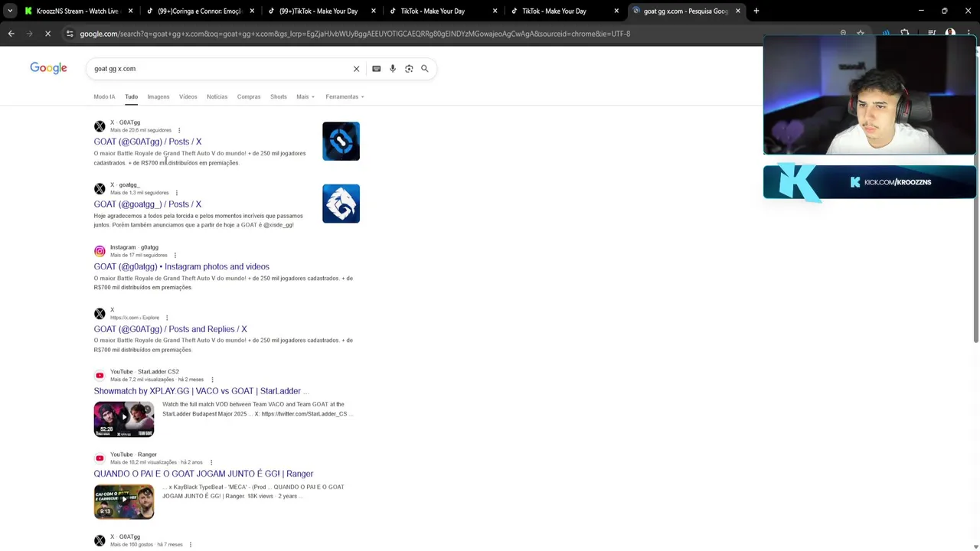This screenshot has width=980, height=551.
Task: Click the magnifying glass search button
Action: click(x=425, y=69)
